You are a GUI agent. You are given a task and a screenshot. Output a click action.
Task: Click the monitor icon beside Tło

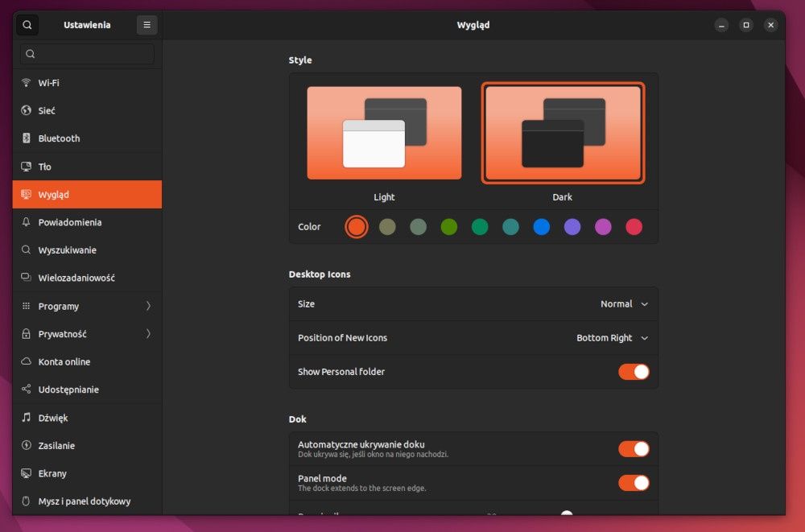pyautogui.click(x=27, y=167)
